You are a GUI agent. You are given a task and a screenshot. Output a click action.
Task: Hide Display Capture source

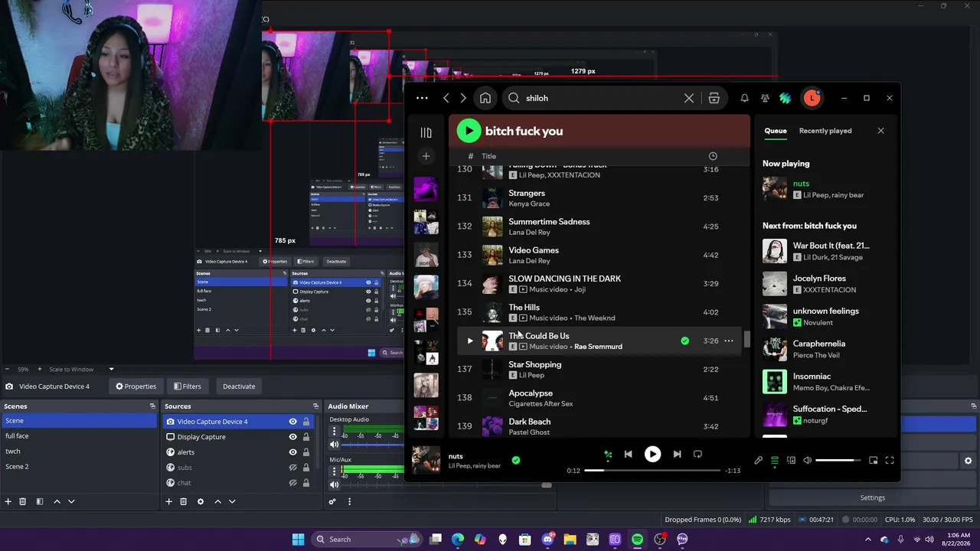coord(292,437)
